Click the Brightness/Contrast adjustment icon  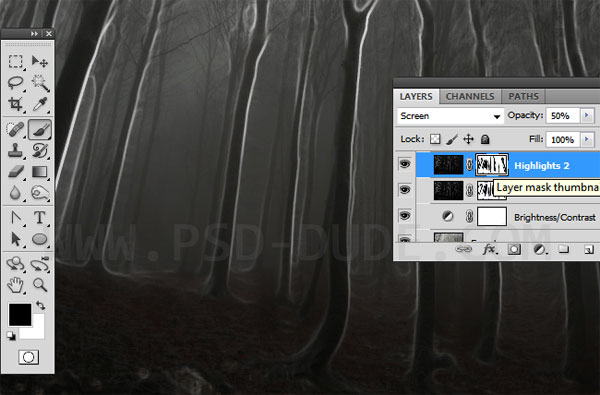click(x=447, y=216)
